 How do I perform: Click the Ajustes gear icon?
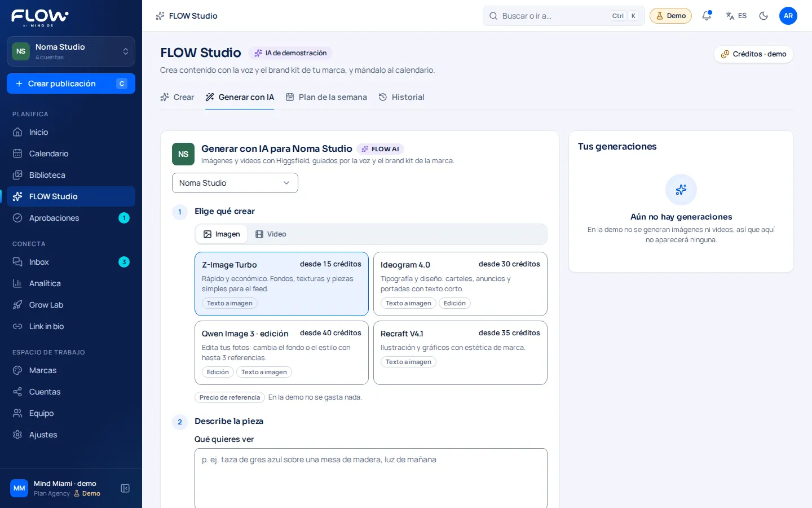click(17, 435)
